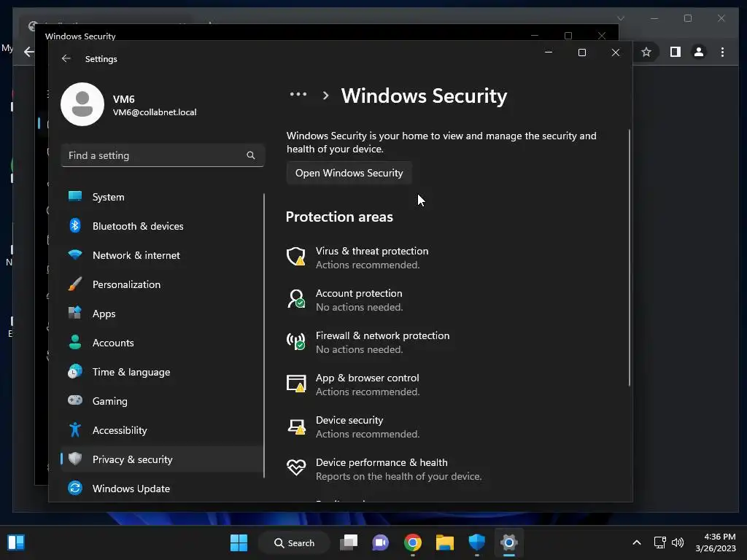This screenshot has width=747, height=560.
Task: Click the System monitor icon
Action: [75, 196]
